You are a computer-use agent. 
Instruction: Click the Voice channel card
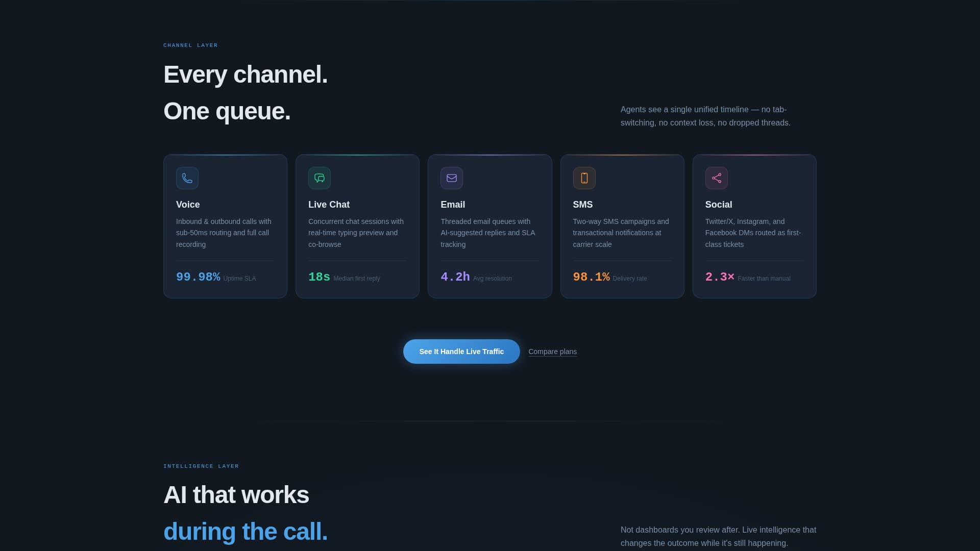[225, 226]
